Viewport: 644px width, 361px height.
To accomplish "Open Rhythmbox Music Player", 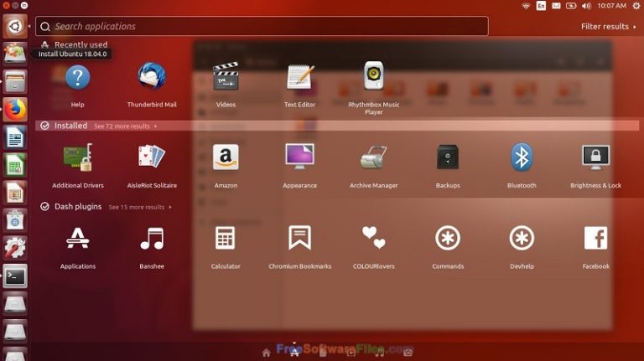I will click(x=373, y=88).
